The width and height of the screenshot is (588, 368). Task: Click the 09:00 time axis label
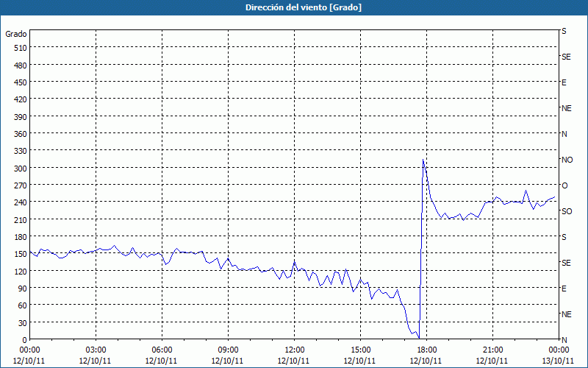point(228,350)
